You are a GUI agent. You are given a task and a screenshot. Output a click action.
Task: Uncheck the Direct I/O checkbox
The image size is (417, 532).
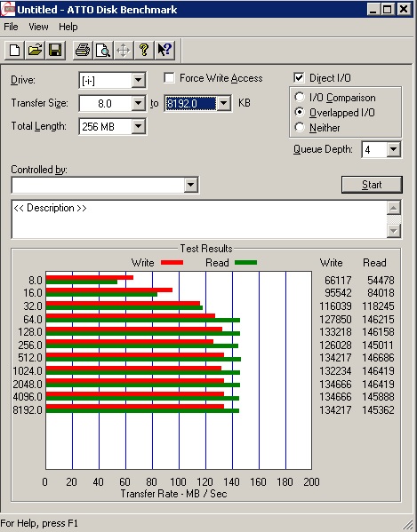(299, 77)
